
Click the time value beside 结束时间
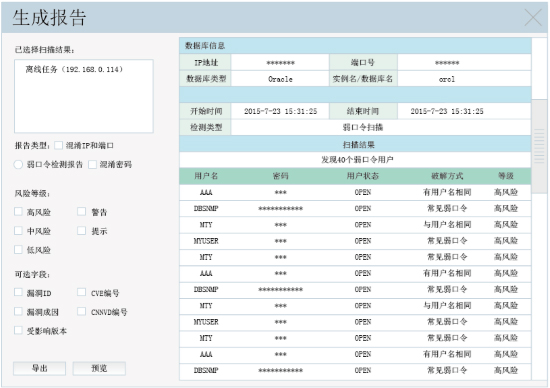coord(447,111)
